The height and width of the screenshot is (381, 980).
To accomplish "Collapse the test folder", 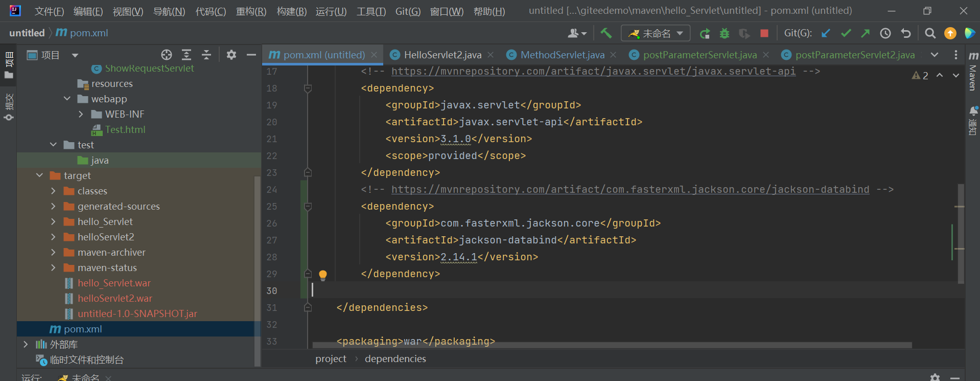I will [x=53, y=145].
